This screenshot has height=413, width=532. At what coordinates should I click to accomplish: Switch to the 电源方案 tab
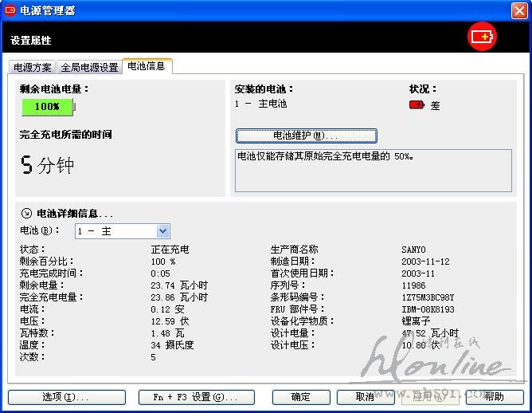click(x=33, y=67)
